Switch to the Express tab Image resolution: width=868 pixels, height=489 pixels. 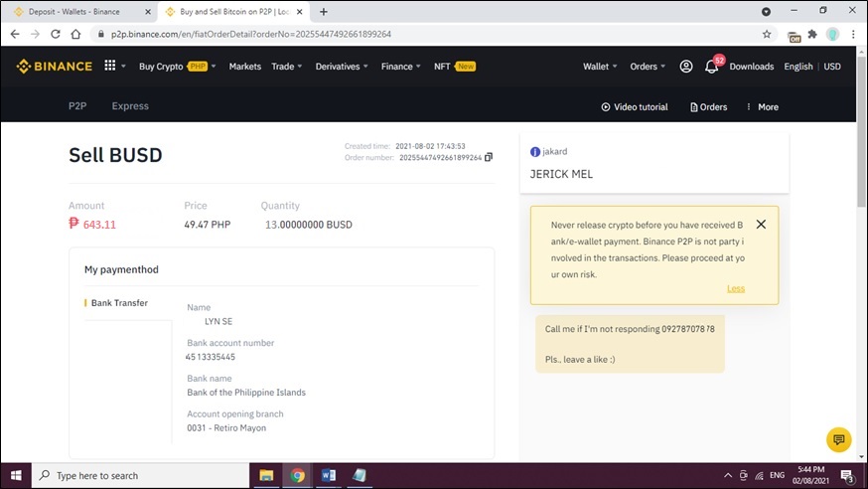tap(130, 105)
